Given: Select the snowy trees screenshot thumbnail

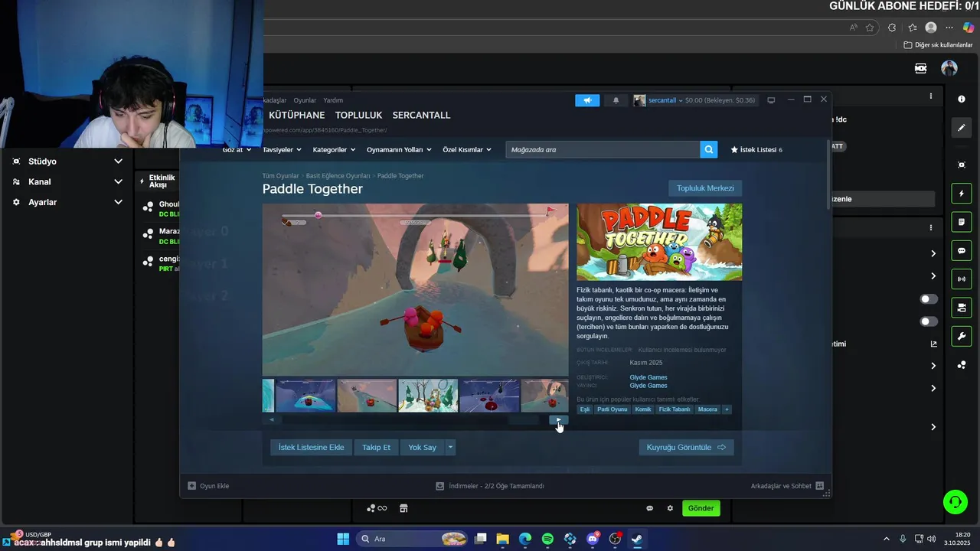Looking at the screenshot, I should coord(428,396).
